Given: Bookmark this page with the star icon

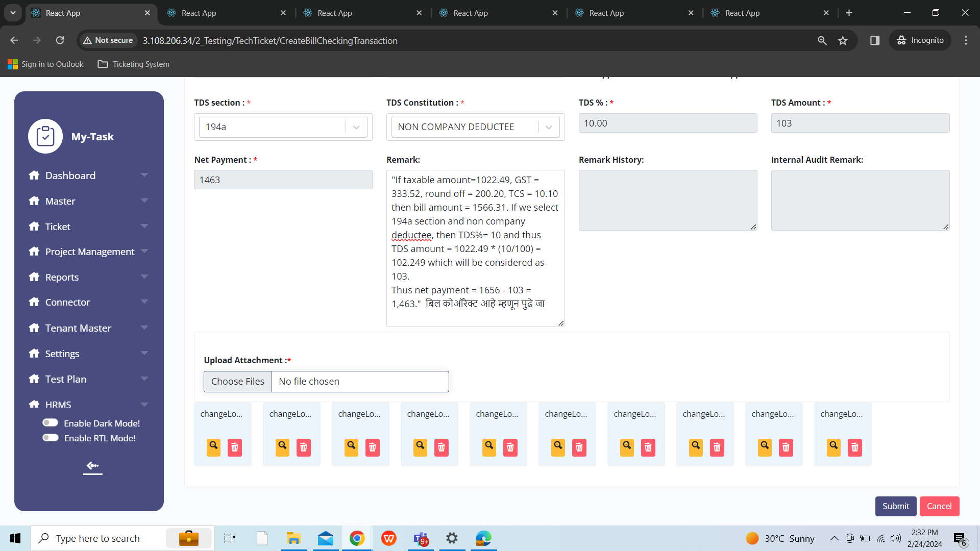Looking at the screenshot, I should click(843, 40).
